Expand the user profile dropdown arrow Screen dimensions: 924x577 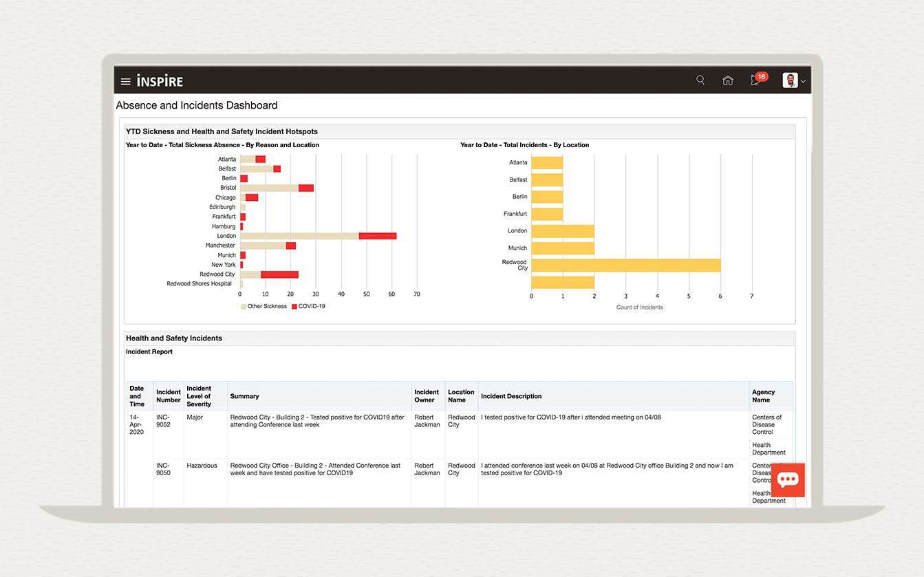tap(803, 82)
